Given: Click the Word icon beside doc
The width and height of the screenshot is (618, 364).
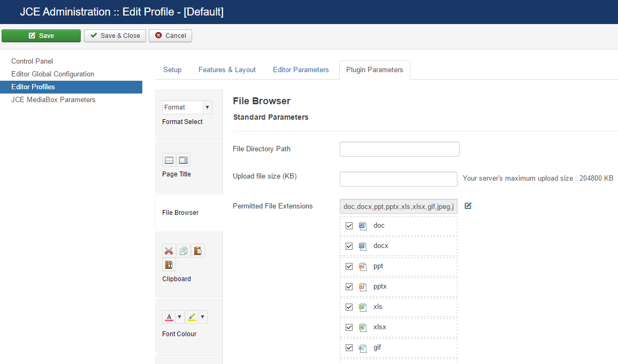Looking at the screenshot, I should click(x=363, y=226).
